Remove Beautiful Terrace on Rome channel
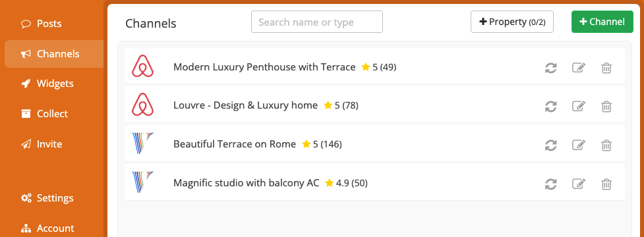 point(606,145)
